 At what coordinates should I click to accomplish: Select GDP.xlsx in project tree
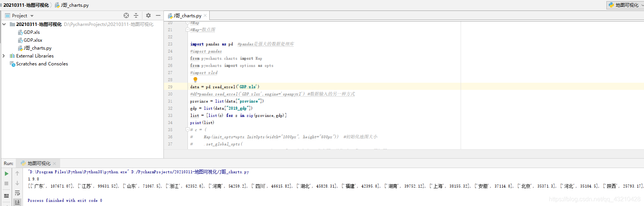pyautogui.click(x=33, y=40)
